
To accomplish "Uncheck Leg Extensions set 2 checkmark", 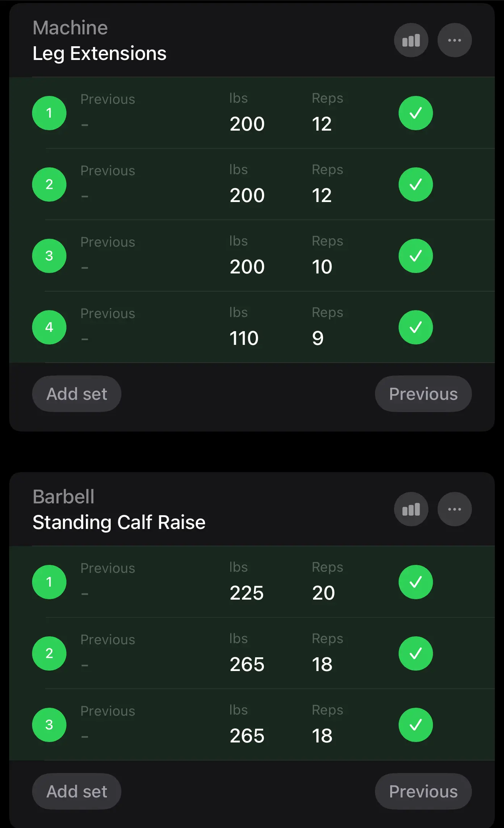I will coord(415,184).
